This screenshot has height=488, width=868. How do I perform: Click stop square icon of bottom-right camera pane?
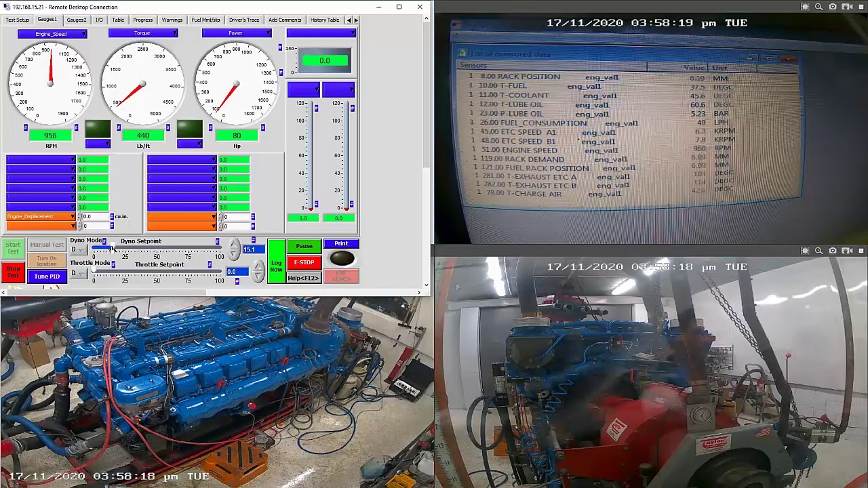pyautogui.click(x=861, y=251)
